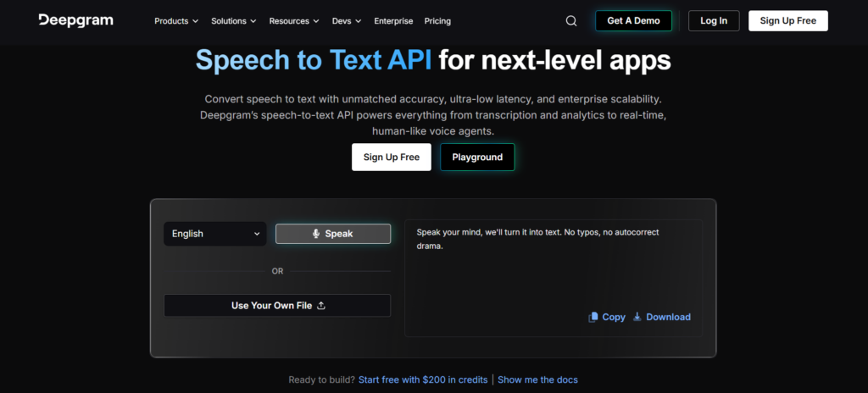The height and width of the screenshot is (393, 868).
Task: Click the 'Ready to build?' text
Action: pyautogui.click(x=321, y=379)
